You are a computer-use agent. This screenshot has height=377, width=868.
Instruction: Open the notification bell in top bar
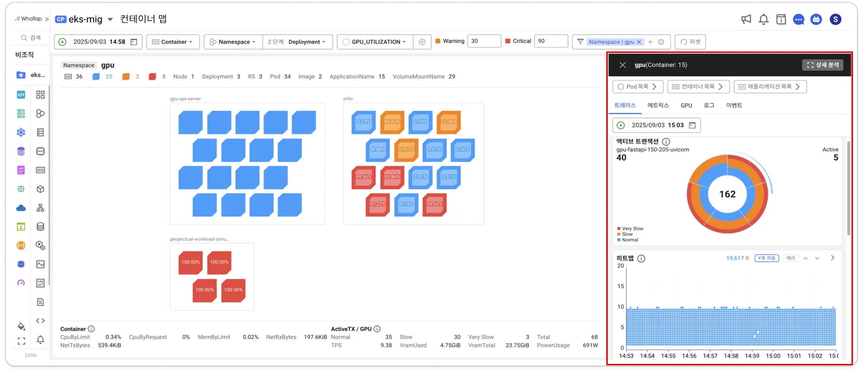[764, 19]
